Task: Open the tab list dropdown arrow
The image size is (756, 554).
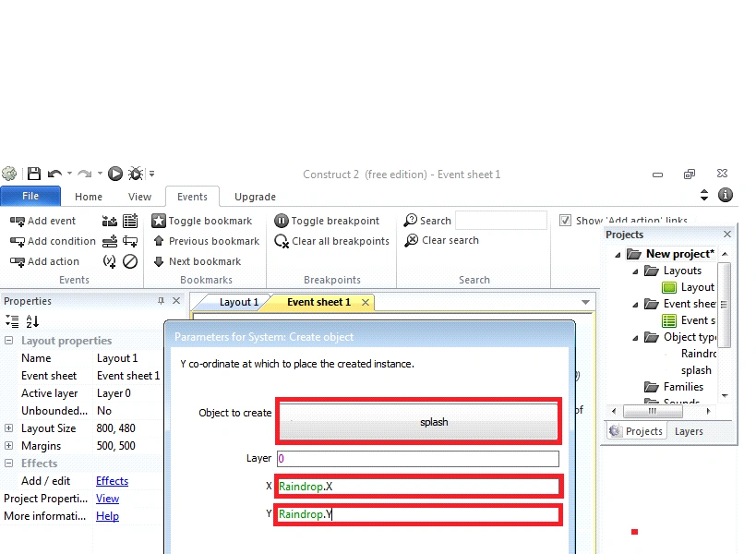Action: 585,302
